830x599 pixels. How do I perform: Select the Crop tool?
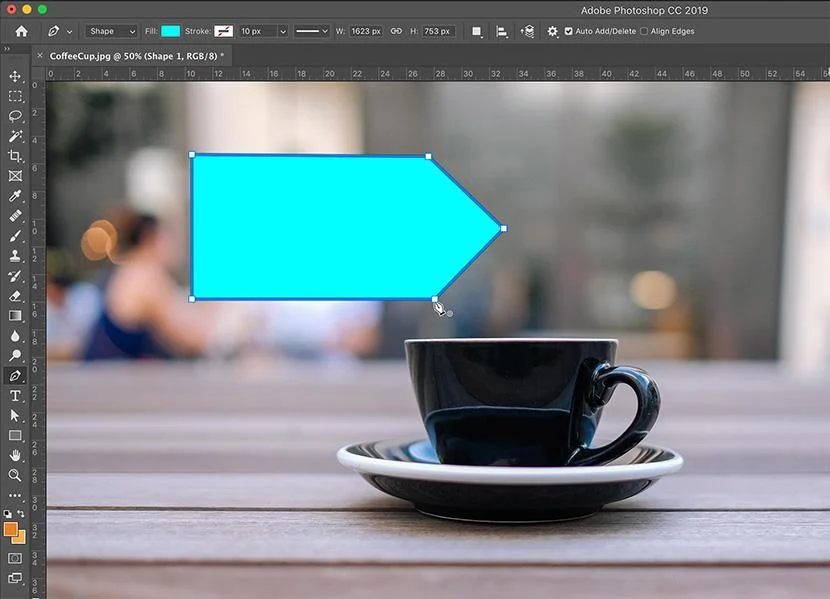pyautogui.click(x=15, y=156)
